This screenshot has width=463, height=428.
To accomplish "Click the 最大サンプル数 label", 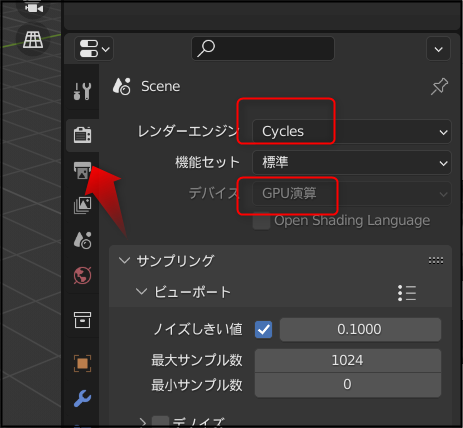I will coord(197,360).
